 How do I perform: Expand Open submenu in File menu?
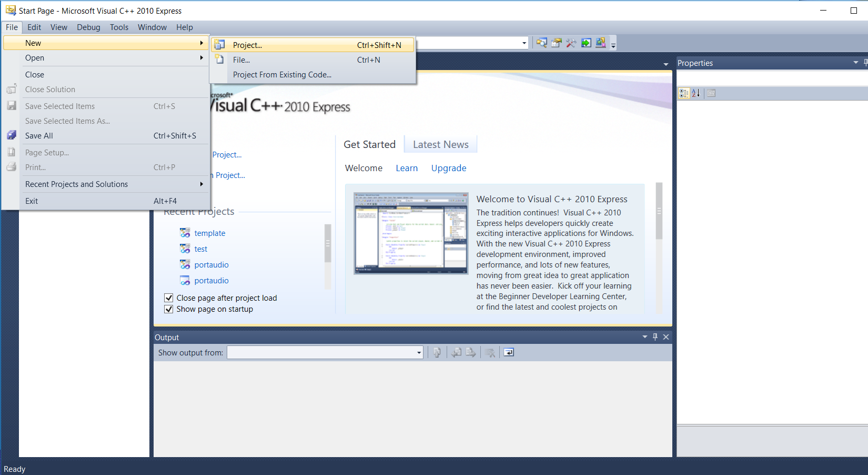pos(201,58)
